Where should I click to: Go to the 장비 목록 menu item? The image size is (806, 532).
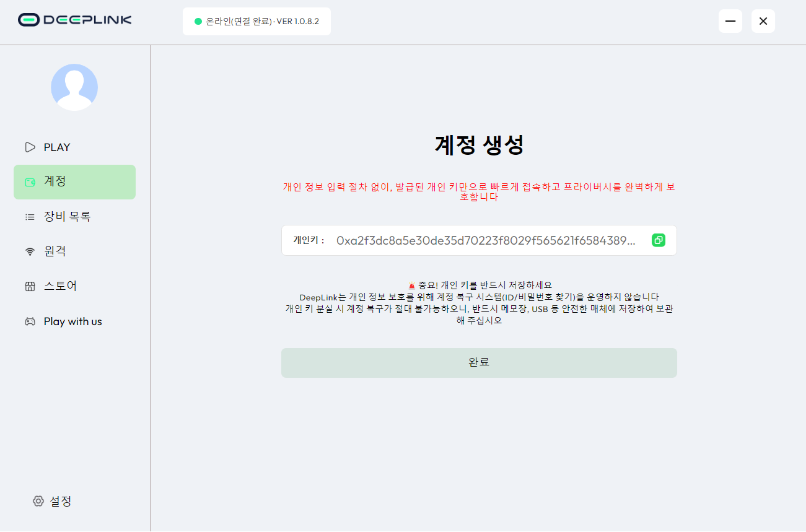[x=67, y=217]
